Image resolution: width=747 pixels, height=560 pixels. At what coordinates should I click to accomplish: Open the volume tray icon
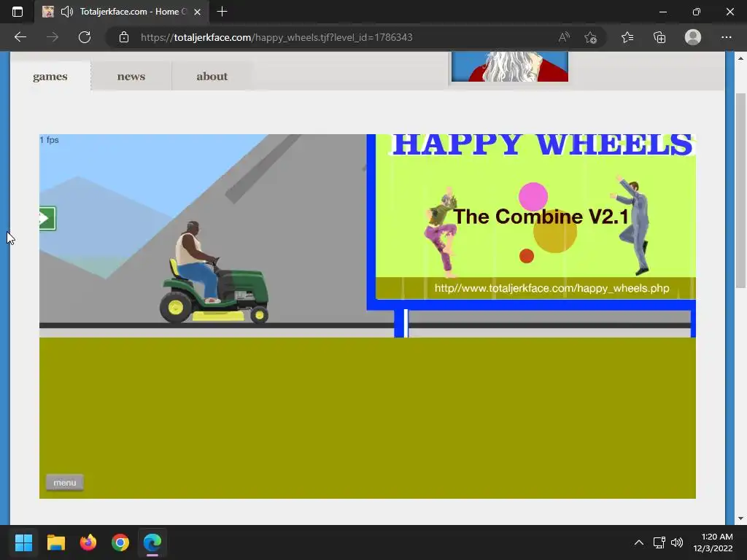click(676, 542)
